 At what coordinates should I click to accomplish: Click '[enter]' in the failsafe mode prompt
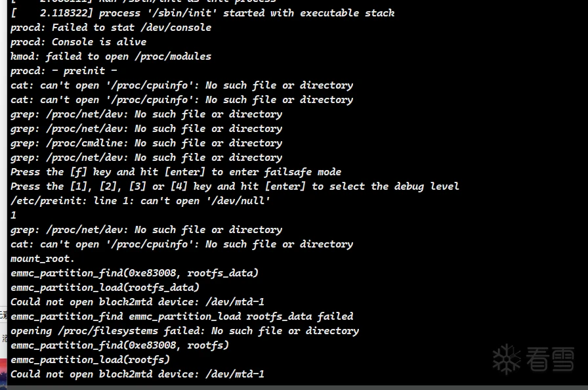click(185, 172)
